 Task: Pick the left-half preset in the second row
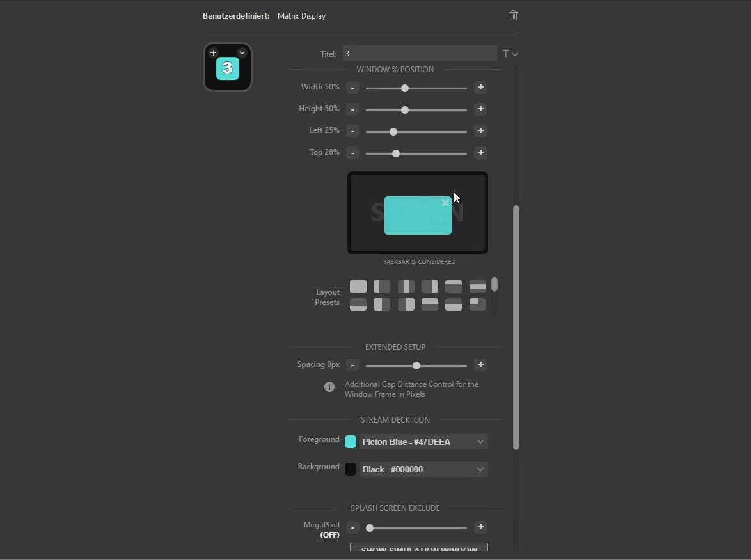coord(382,304)
